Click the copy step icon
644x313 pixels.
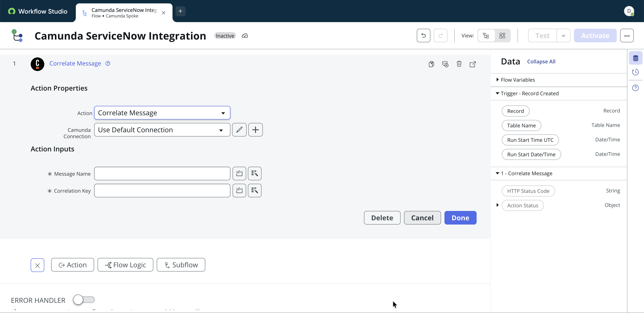tap(431, 64)
